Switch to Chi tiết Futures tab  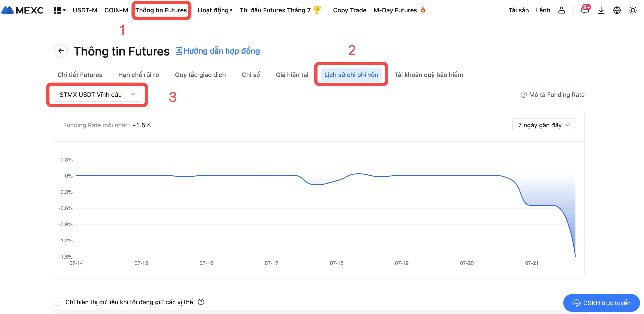click(80, 75)
